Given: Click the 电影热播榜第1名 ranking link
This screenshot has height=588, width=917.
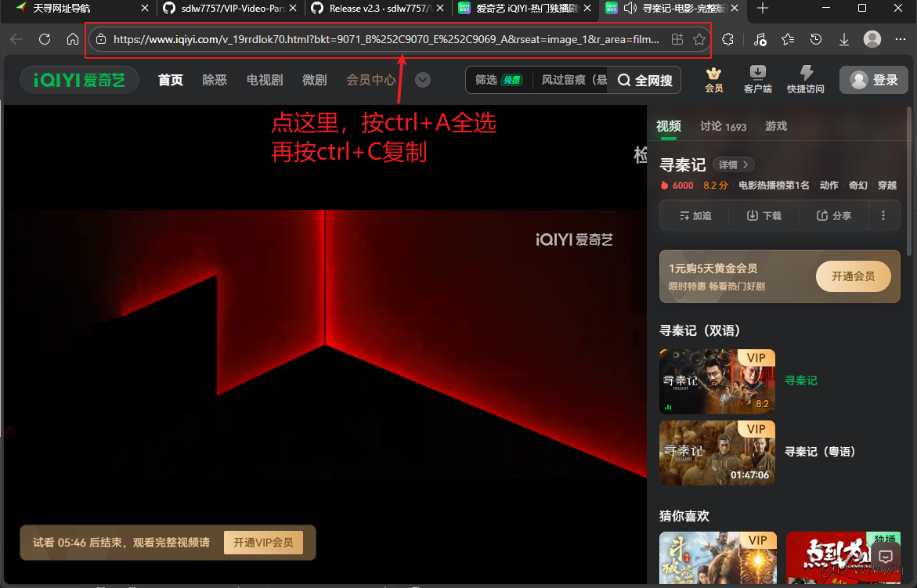Looking at the screenshot, I should click(774, 186).
